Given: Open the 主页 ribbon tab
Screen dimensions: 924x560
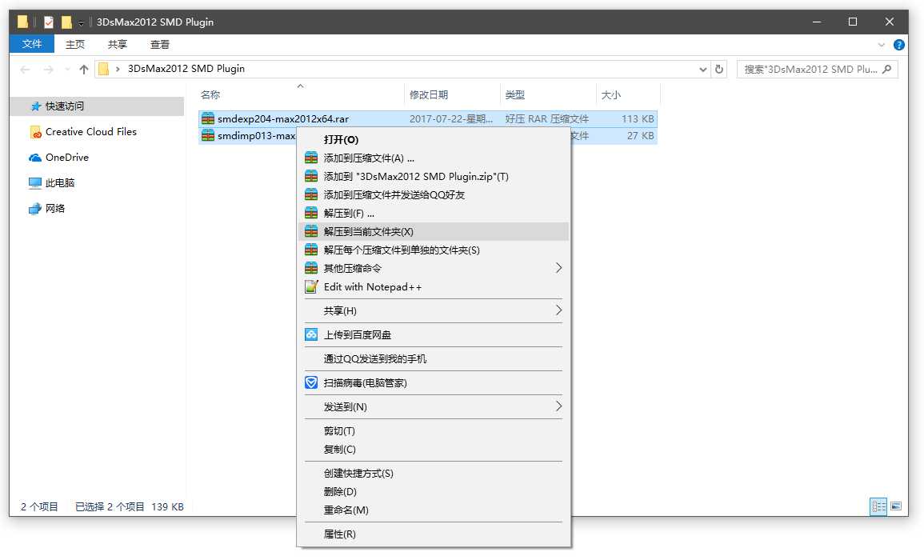Looking at the screenshot, I should click(75, 44).
